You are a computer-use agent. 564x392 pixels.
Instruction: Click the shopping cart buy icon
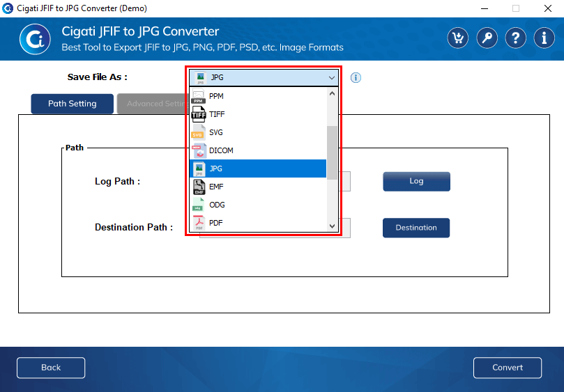pyautogui.click(x=457, y=38)
